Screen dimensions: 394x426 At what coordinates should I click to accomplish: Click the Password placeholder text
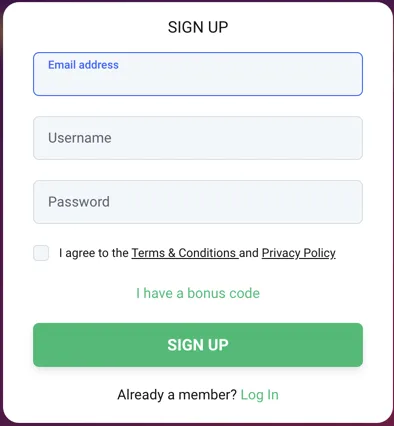[79, 202]
